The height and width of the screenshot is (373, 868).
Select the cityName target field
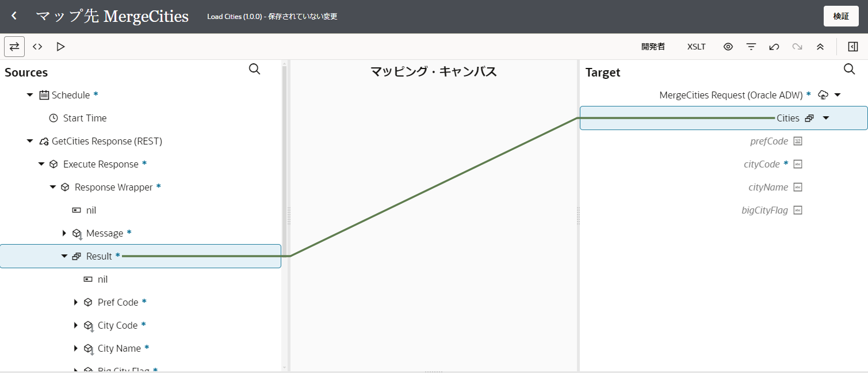click(x=768, y=187)
